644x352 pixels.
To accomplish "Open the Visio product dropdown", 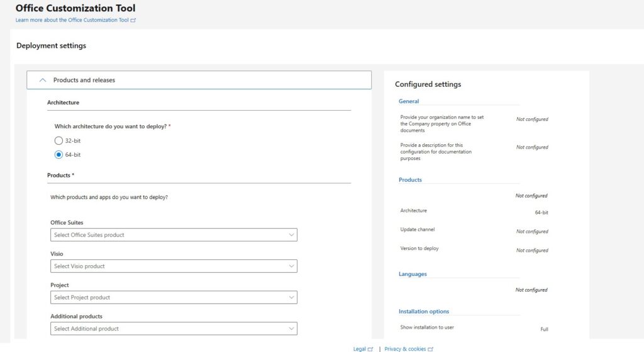I will click(174, 266).
